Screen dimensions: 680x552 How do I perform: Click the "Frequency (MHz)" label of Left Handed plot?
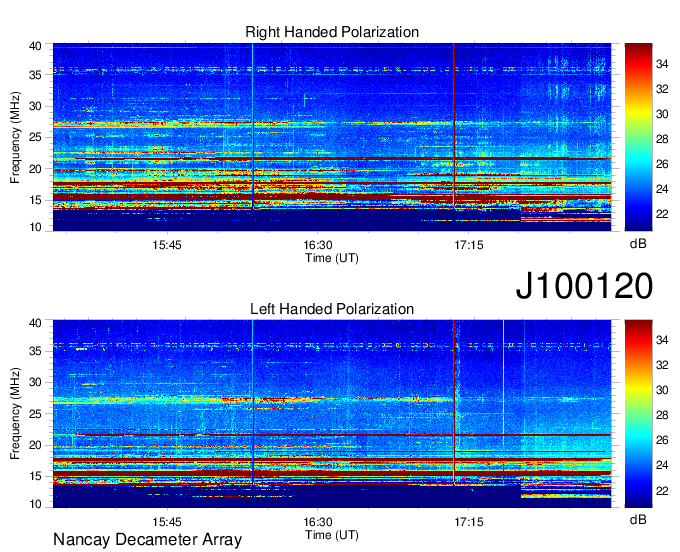pyautogui.click(x=15, y=414)
